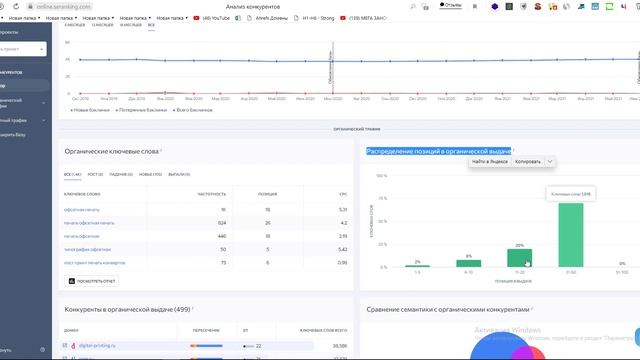The width and height of the screenshot is (640, 360).
Task: Open the Ahrefs Домены bookmark
Action: pyautogui.click(x=267, y=18)
